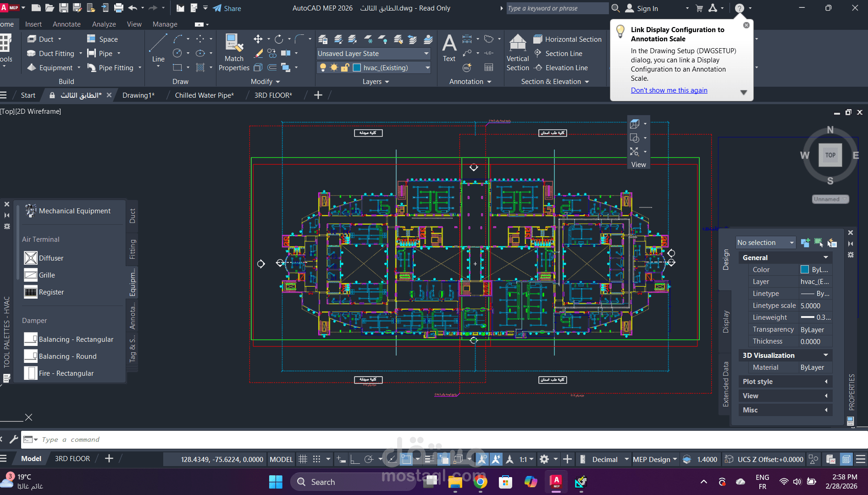Screen dimensions: 868x495
Task: Switch to the Chilled Water Pipe* document tab
Action: pos(204,95)
